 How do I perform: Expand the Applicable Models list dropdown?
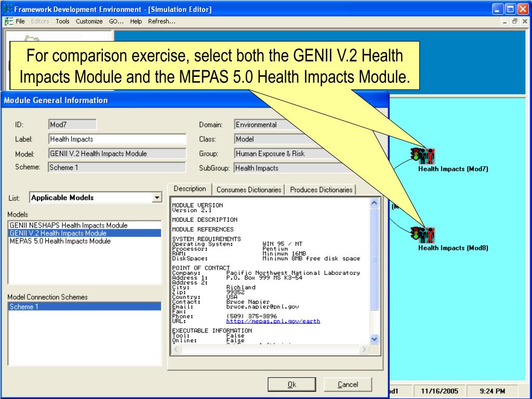157,197
